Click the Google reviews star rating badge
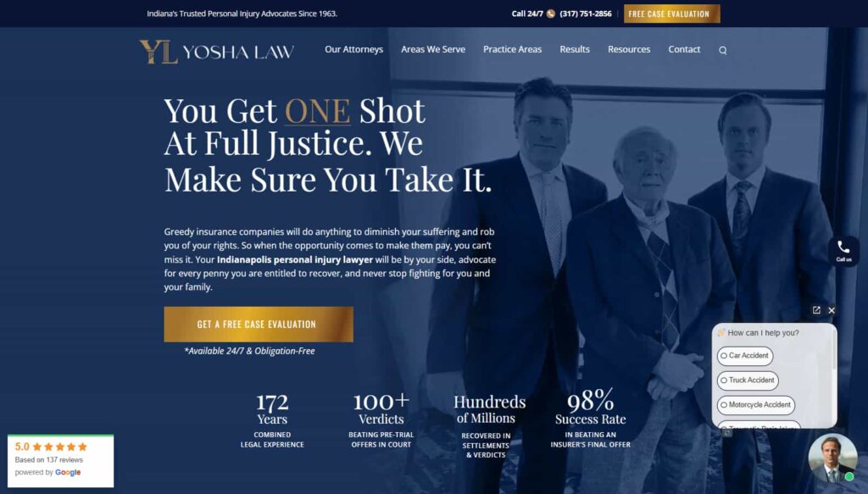The image size is (868, 494). [60, 461]
